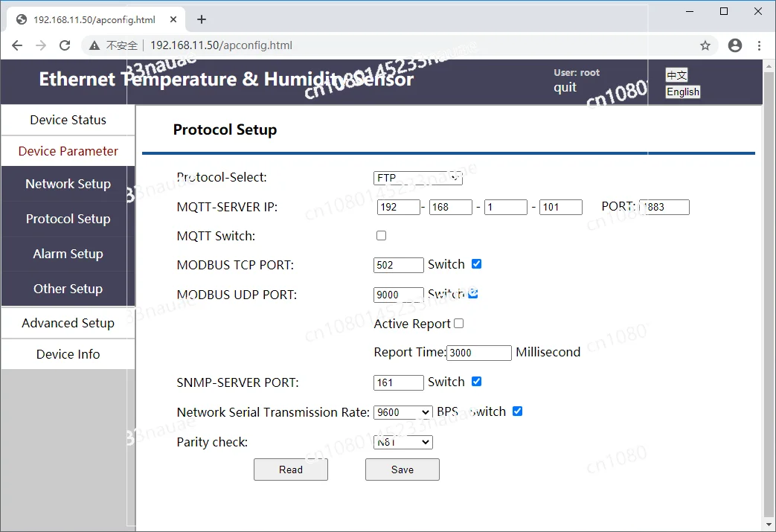Open Alarm Setup
The width and height of the screenshot is (776, 532).
click(68, 254)
